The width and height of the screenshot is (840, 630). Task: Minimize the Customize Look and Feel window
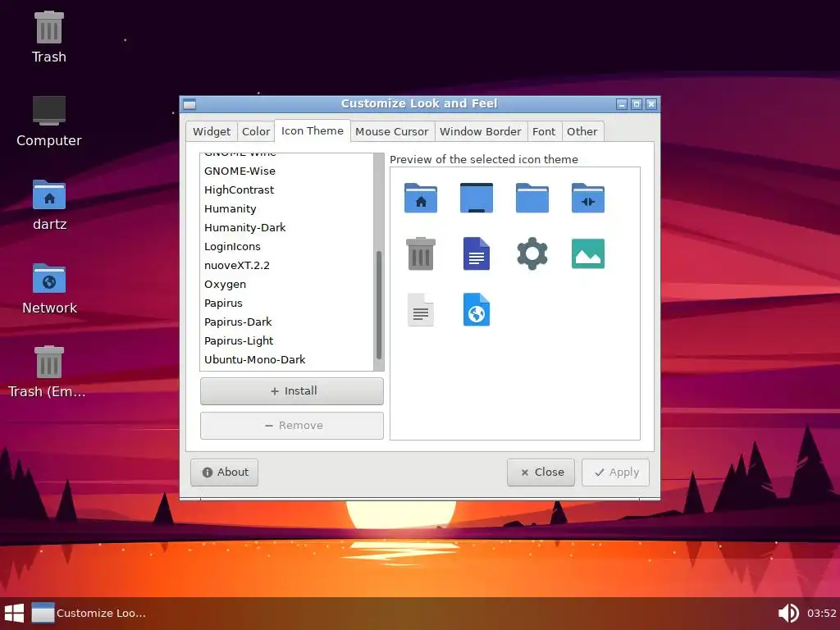click(x=622, y=104)
